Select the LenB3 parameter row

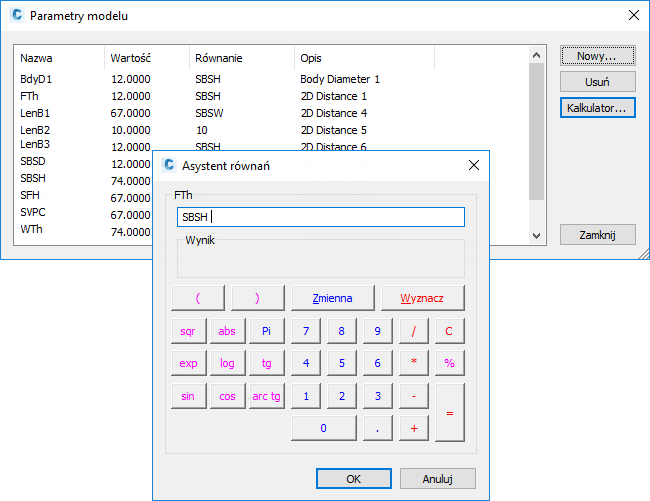(x=35, y=144)
